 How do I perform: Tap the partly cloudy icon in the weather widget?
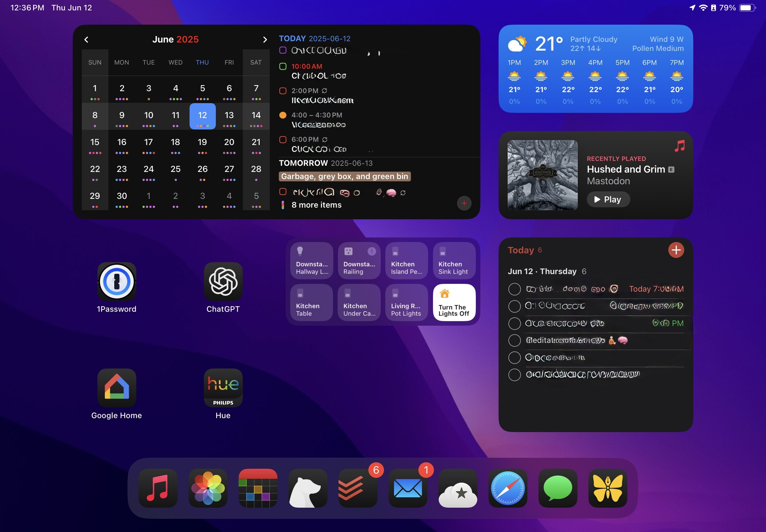point(517,44)
